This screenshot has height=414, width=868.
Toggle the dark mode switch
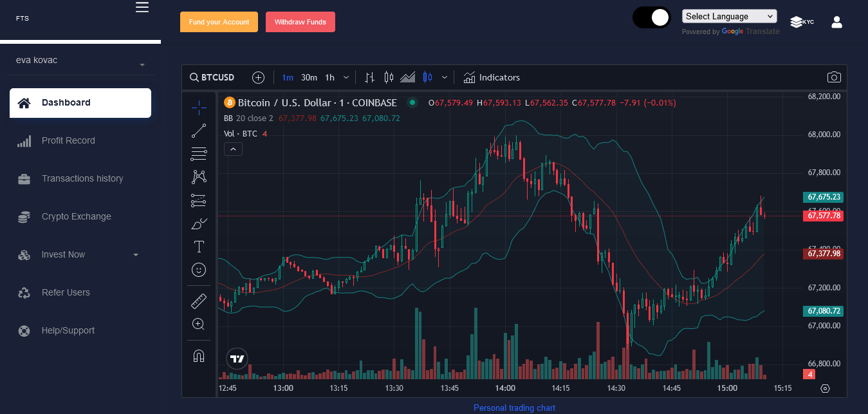click(652, 18)
